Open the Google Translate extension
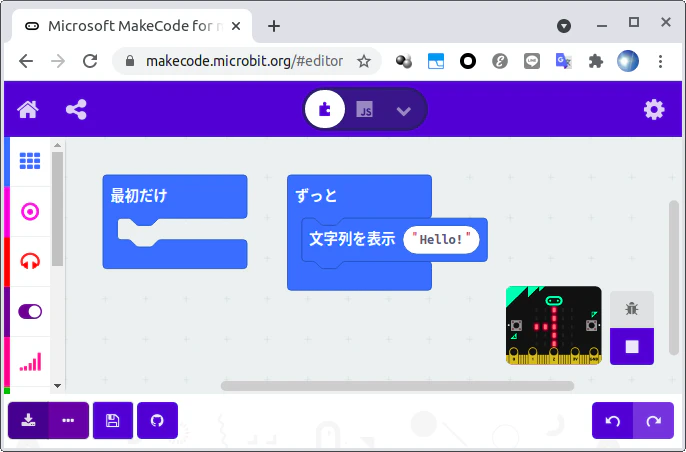Image resolution: width=686 pixels, height=452 pixels. point(564,61)
